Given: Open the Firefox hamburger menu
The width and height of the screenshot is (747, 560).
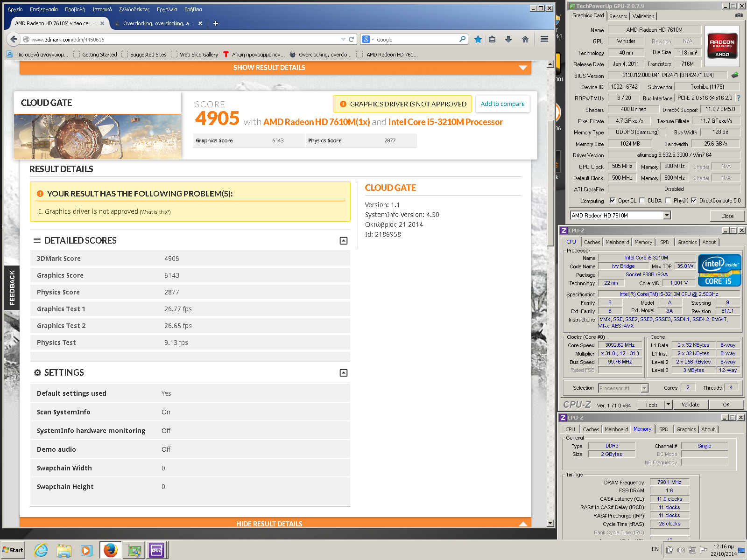Looking at the screenshot, I should [x=544, y=39].
